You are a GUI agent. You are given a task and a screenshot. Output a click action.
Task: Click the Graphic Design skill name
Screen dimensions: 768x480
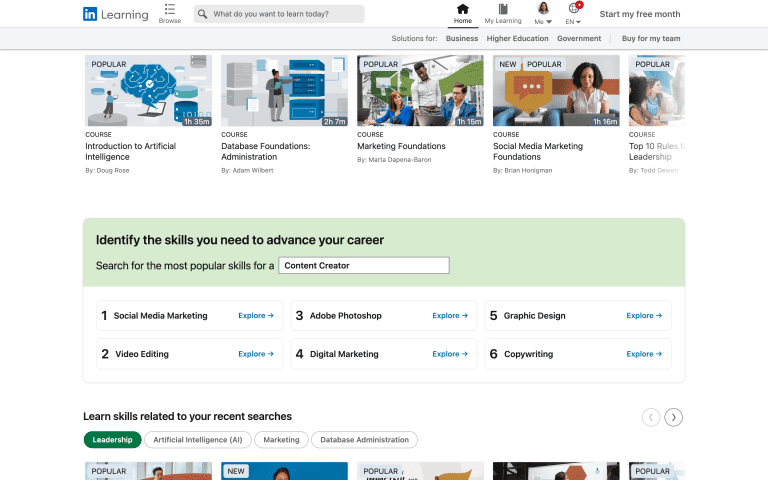pyautogui.click(x=534, y=316)
